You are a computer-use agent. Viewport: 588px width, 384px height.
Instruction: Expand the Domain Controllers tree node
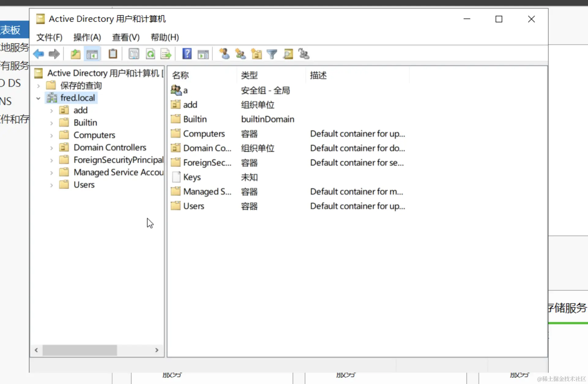pyautogui.click(x=51, y=148)
